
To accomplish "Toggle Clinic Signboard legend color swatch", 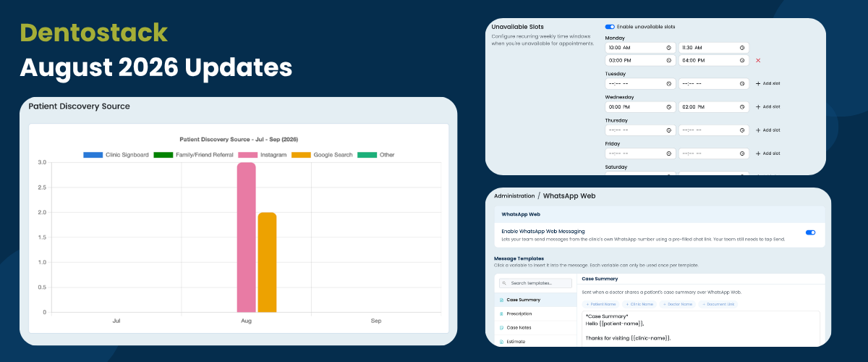I will point(93,154).
